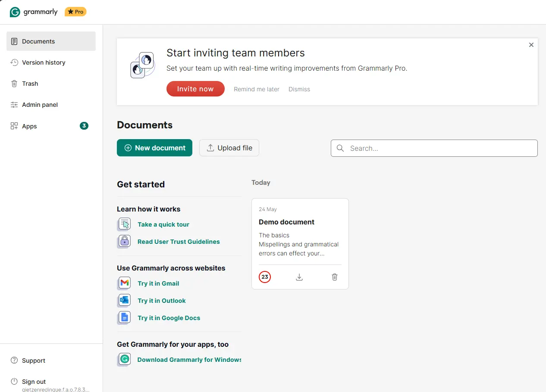Open the score badge showing 23
546x392 pixels.
click(x=265, y=277)
